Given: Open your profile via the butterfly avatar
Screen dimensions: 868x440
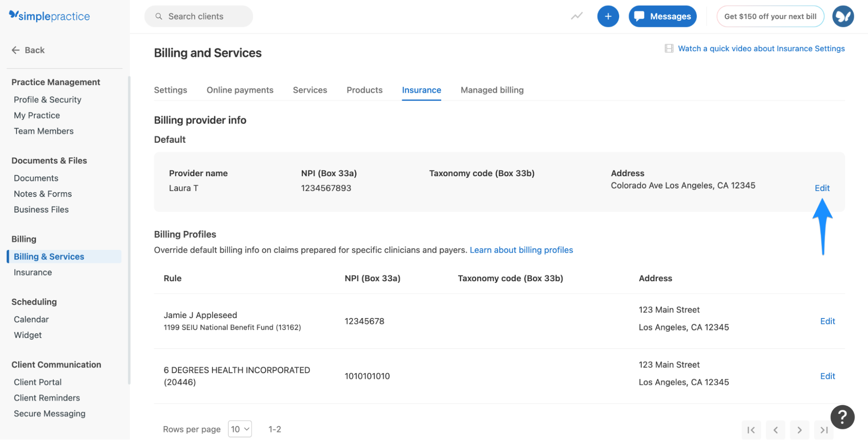Looking at the screenshot, I should [x=843, y=16].
